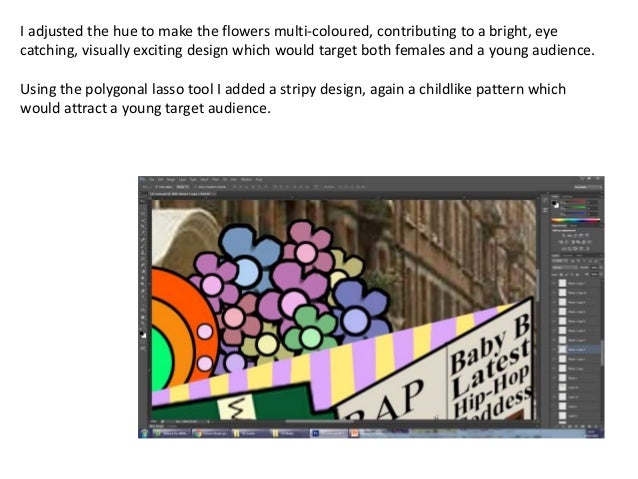Viewport: 638px width, 479px height.
Task: Open the Edit menu in Photoshop
Action: pyautogui.click(x=160, y=179)
